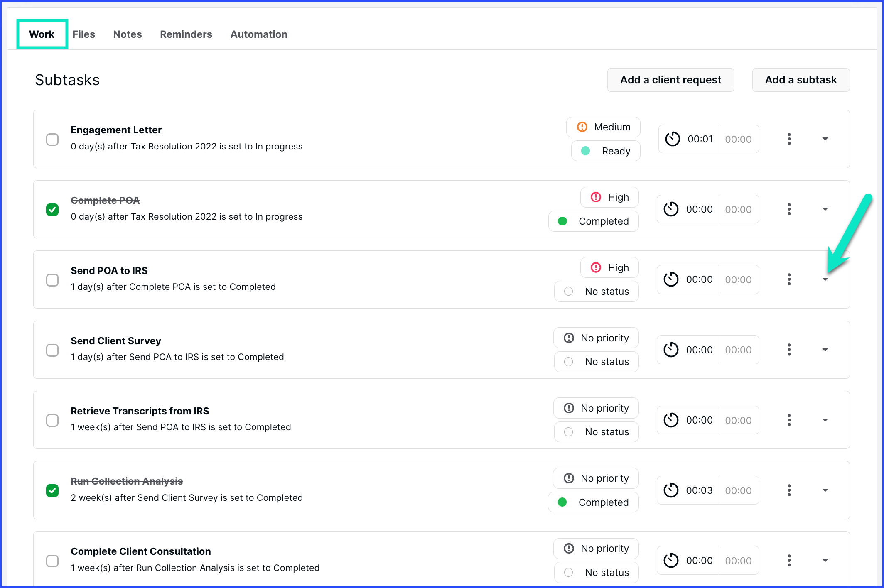Start timer for Retrieve Transcripts from IRS
The height and width of the screenshot is (588, 884).
click(671, 420)
